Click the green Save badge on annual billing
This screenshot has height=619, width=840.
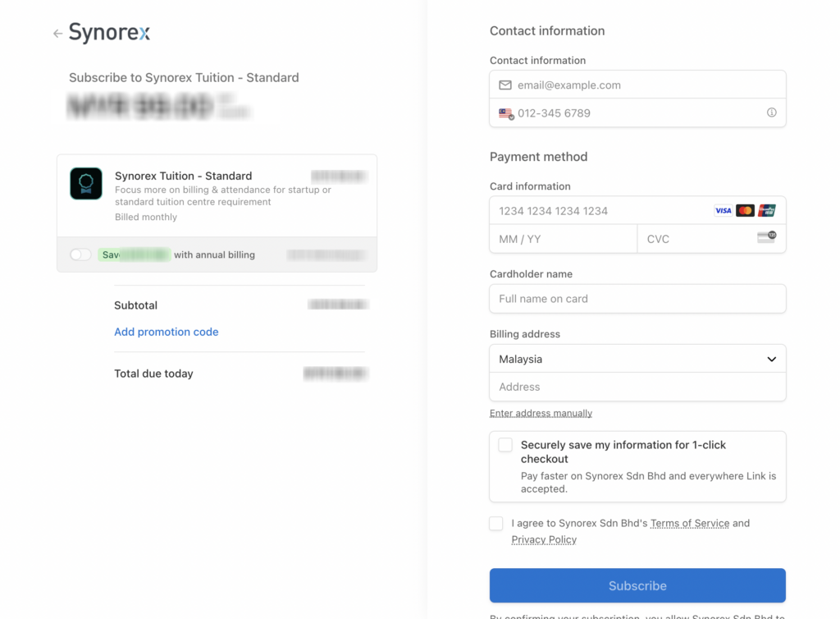coord(135,254)
